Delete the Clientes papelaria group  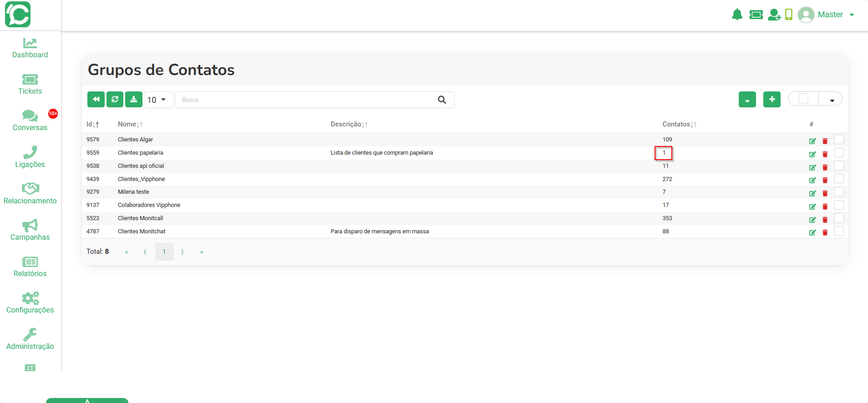(x=825, y=154)
